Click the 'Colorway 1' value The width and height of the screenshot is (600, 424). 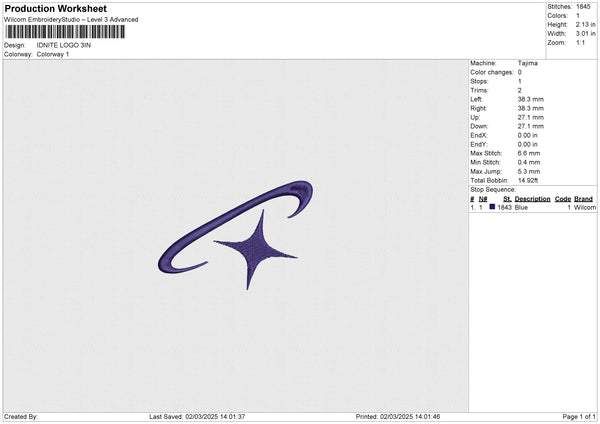click(53, 54)
